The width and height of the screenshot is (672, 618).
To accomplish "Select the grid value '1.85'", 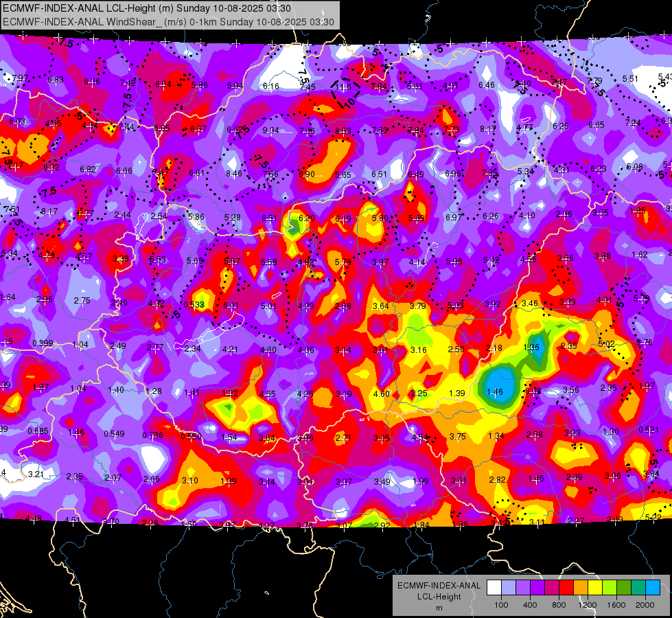I will click(x=638, y=211).
